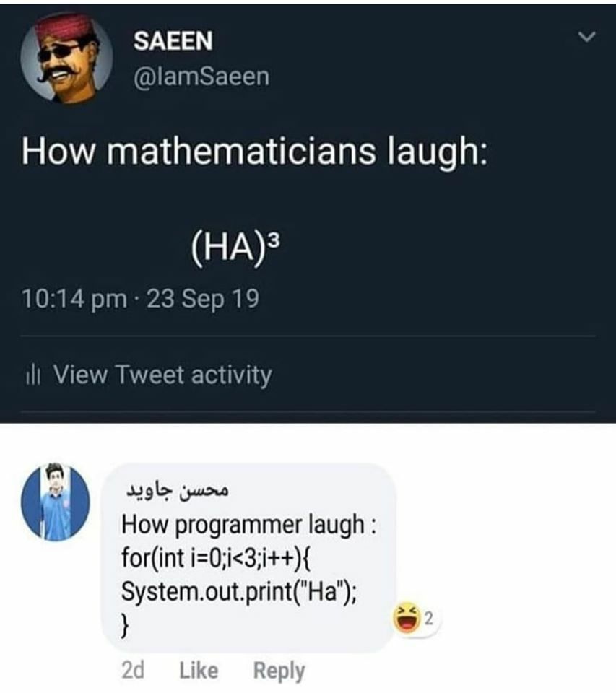Open the commenter's round profile photo
This screenshot has width=616, height=693.
[x=56, y=502]
